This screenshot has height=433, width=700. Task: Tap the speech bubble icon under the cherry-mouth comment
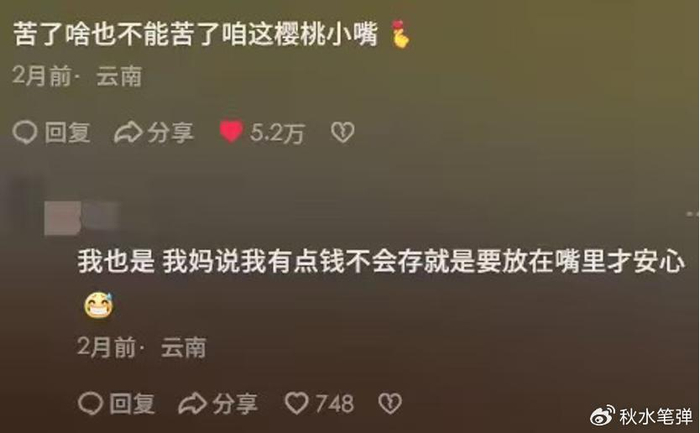(25, 133)
